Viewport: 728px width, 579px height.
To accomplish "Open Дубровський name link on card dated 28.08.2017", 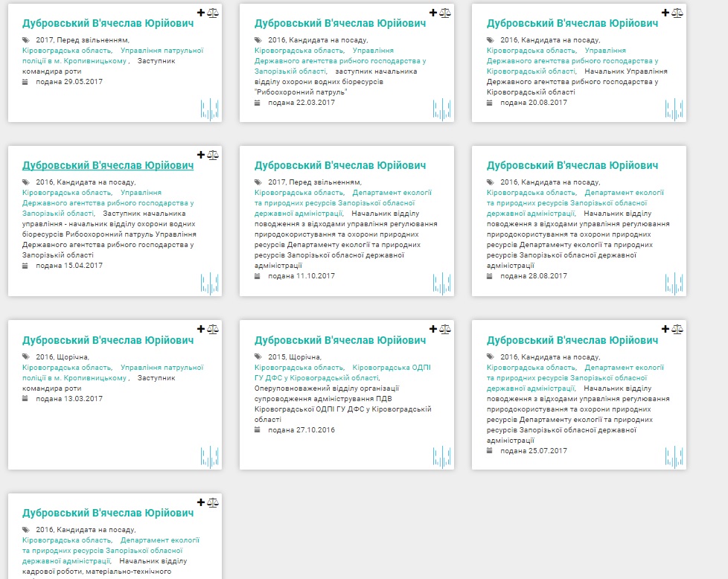I will tap(572, 165).
